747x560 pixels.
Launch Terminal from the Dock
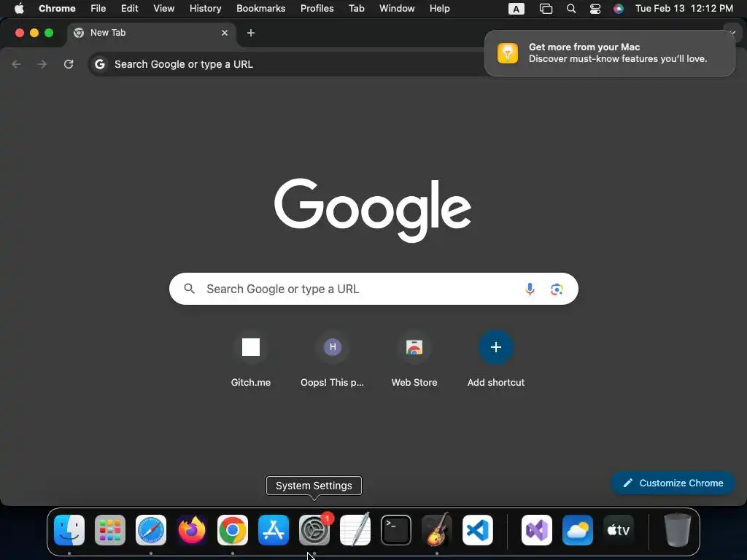396,530
